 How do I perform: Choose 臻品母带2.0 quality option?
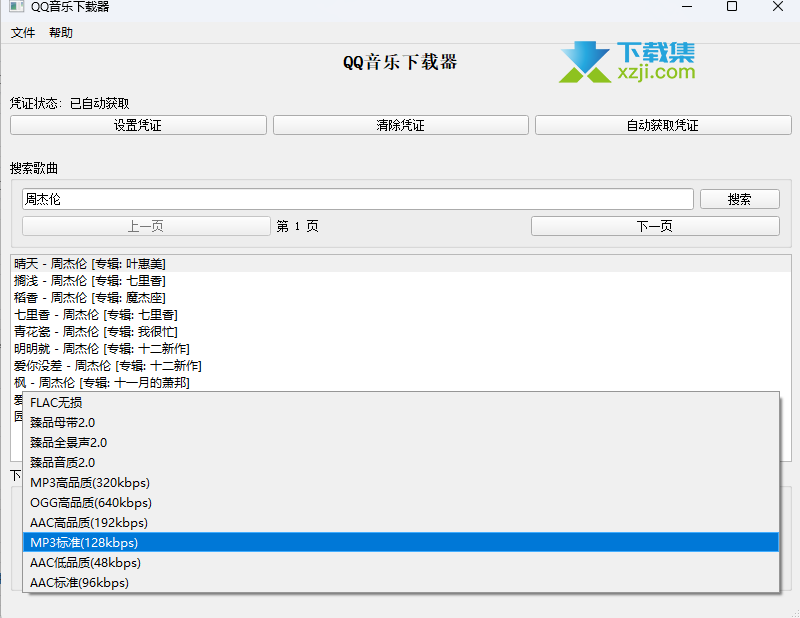401,423
